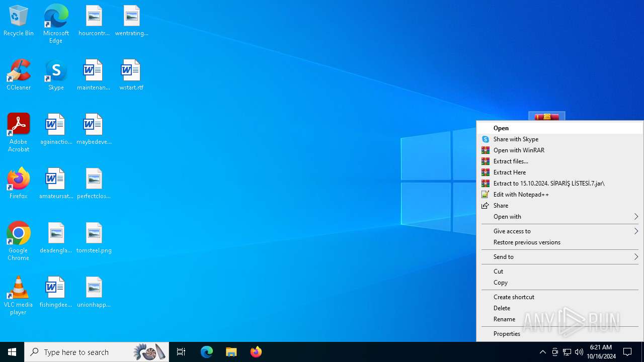Select the fishingdee... Word document icon
This screenshot has width=644, height=362.
point(56,292)
